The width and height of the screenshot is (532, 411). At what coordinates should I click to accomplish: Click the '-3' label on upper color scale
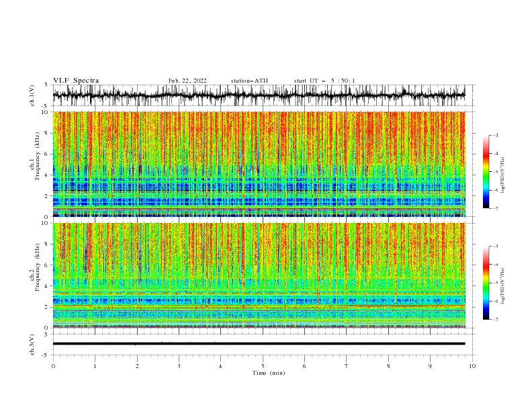(x=496, y=135)
